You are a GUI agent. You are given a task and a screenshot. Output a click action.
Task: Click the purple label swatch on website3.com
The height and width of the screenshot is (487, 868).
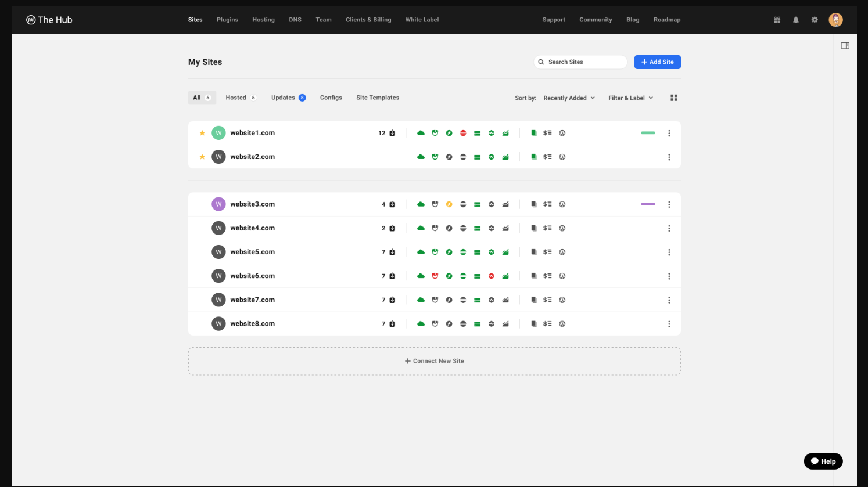[x=648, y=204]
